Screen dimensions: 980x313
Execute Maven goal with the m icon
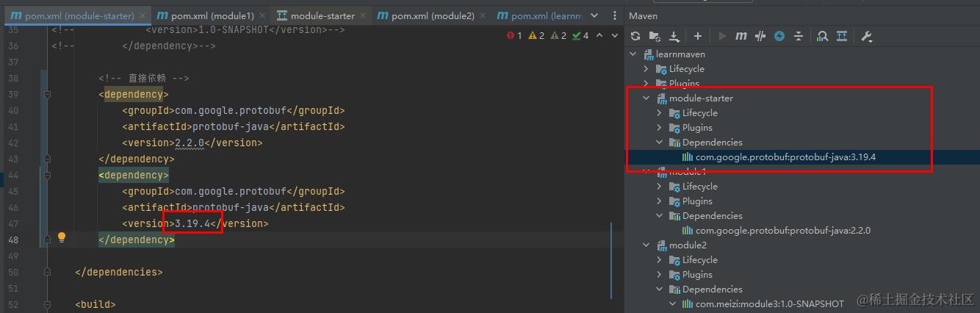741,36
